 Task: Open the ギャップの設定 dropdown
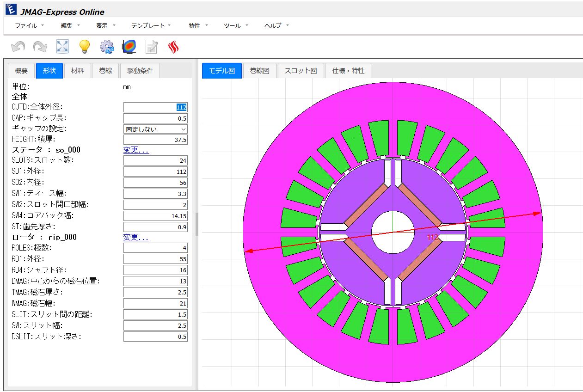pos(155,129)
